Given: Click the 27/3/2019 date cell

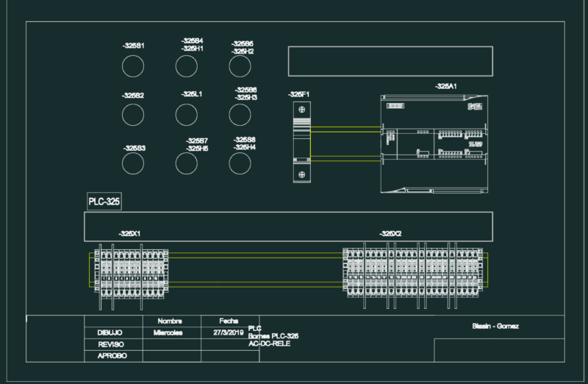Looking at the screenshot, I should click(229, 333).
